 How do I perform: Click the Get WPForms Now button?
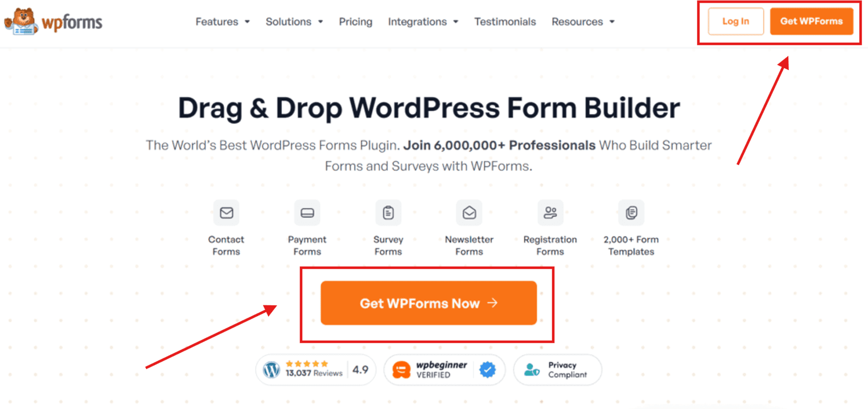[429, 303]
